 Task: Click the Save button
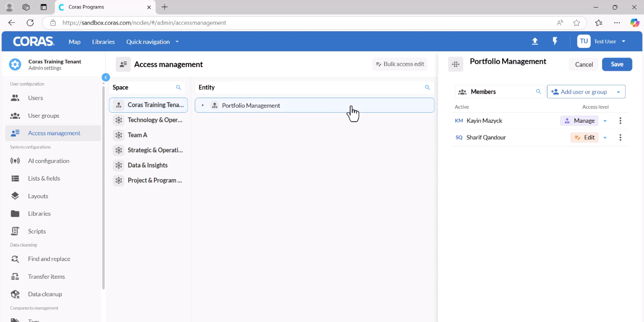click(617, 64)
